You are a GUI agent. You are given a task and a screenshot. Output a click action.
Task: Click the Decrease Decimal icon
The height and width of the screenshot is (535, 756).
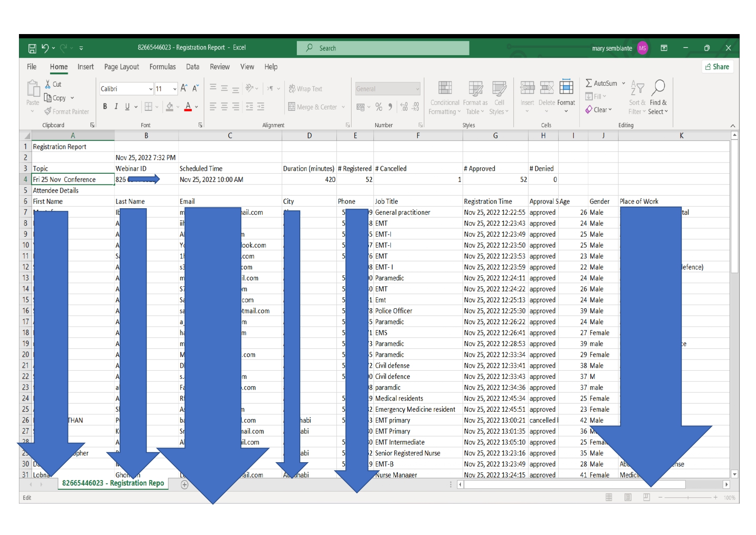click(x=415, y=107)
